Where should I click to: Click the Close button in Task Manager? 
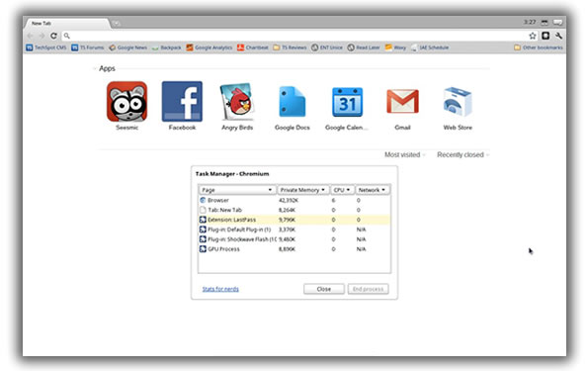(323, 289)
